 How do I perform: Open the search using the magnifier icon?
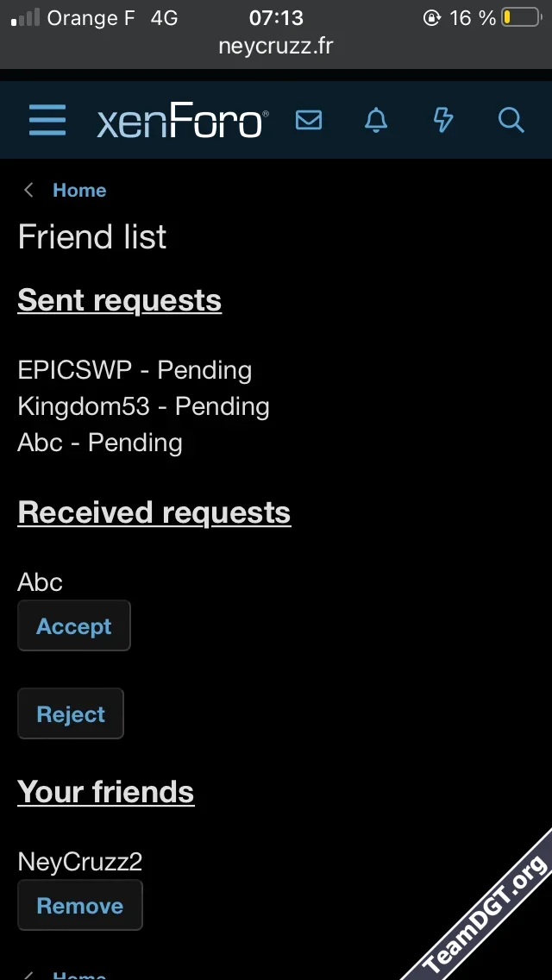click(x=510, y=121)
